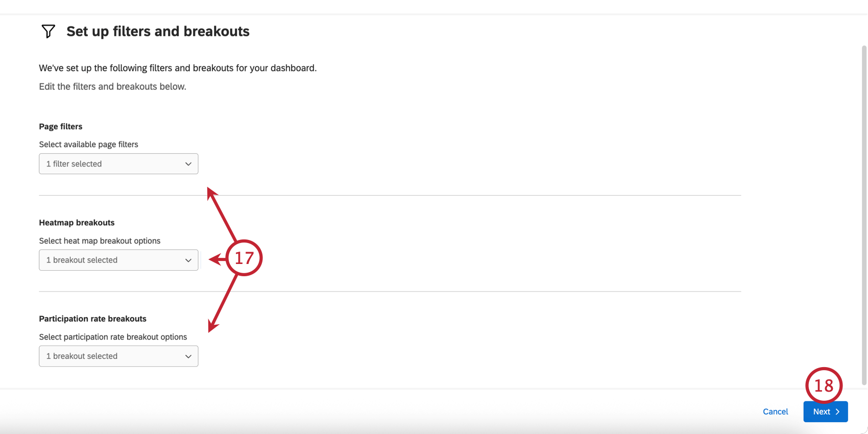Select the '1 breakout selected' heatmap field
Viewport: 868px width, 434px height.
pos(118,260)
